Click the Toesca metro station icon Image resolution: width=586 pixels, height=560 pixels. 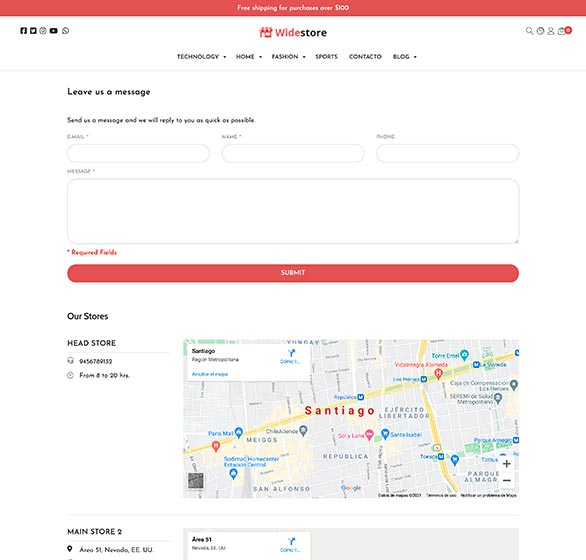(x=441, y=456)
